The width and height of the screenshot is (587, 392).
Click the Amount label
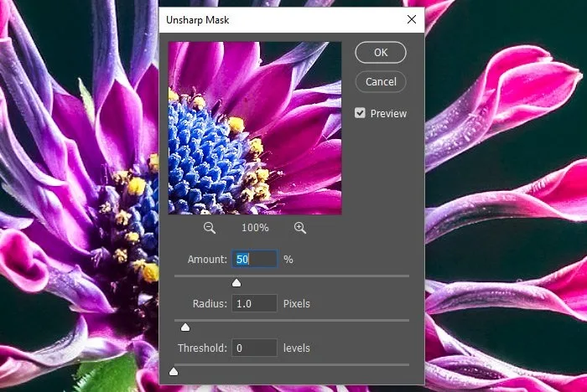pyautogui.click(x=207, y=259)
